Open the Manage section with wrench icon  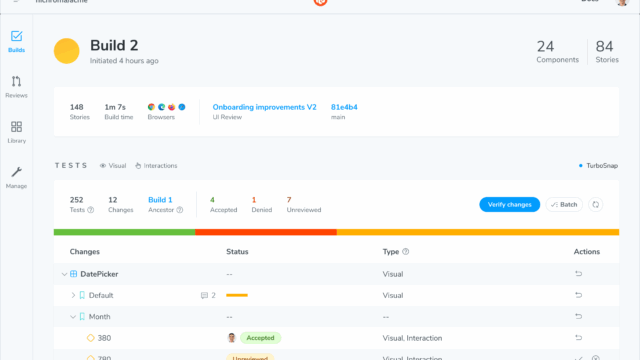coord(16,178)
